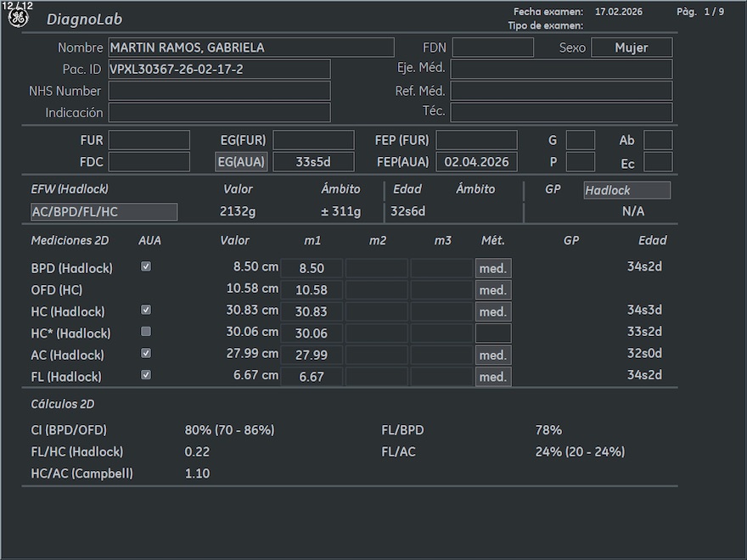Click the empty HC* method button

tap(493, 333)
